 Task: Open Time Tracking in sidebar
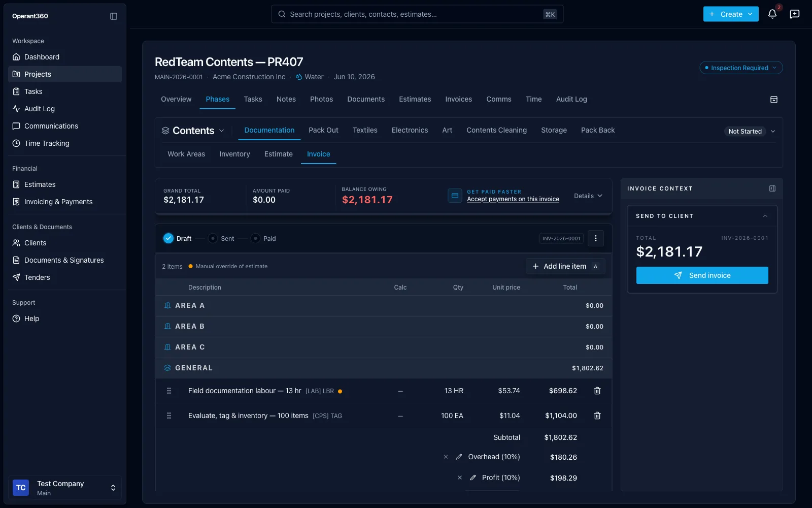[65, 143]
